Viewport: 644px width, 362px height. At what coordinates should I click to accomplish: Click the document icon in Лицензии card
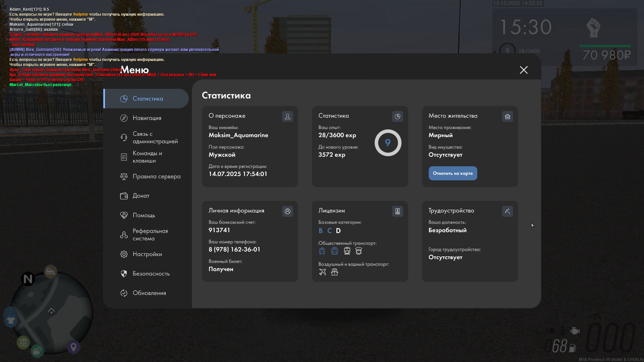pos(397,211)
